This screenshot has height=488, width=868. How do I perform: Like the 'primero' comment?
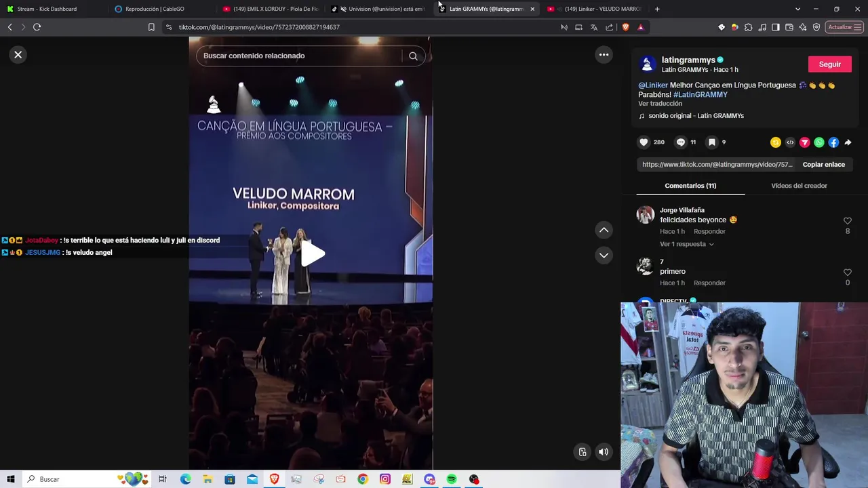pos(847,272)
